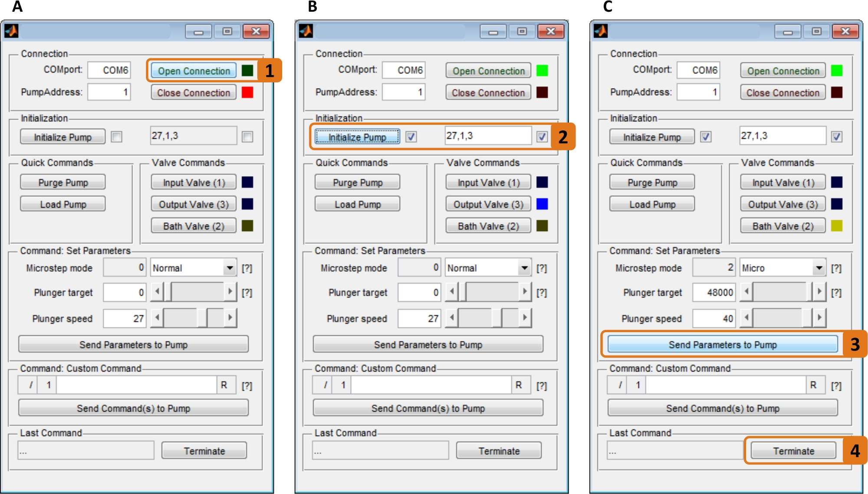
Task: Check box beside Initialize Pump in window A
Action: coord(116,137)
